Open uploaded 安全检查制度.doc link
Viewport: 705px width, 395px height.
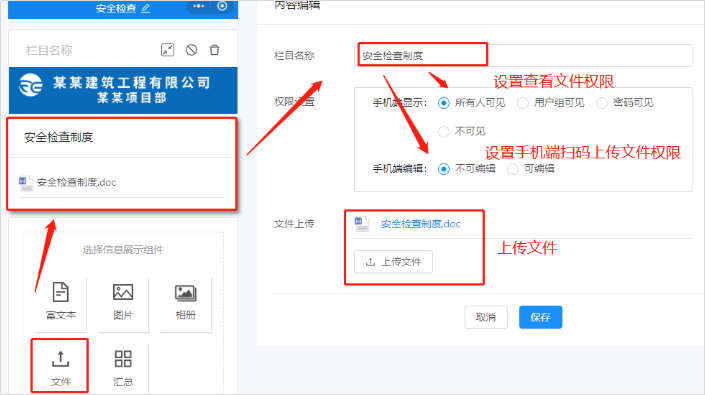pyautogui.click(x=420, y=224)
